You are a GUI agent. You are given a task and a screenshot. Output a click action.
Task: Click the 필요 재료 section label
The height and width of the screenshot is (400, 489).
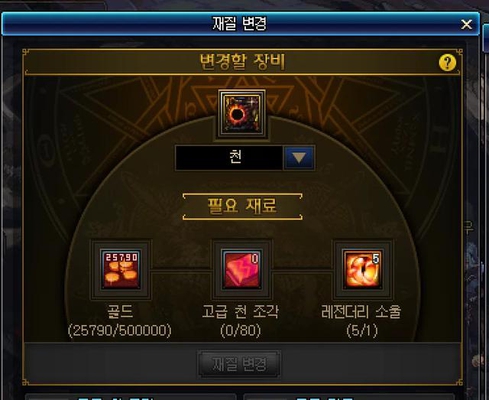coord(242,206)
